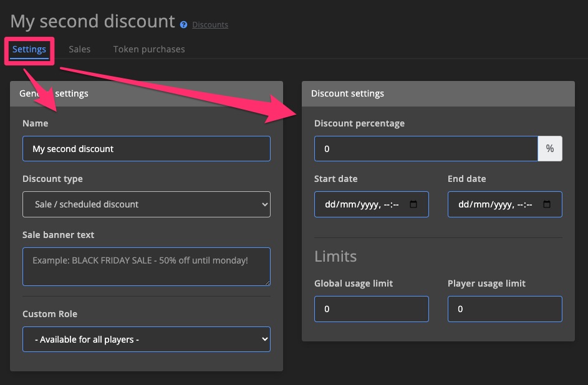588x385 pixels.
Task: Click the Player usage limit field
Action: tap(504, 308)
